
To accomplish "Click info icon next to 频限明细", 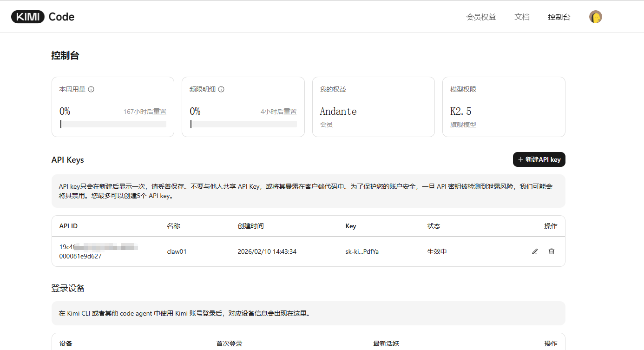I will coord(221,89).
